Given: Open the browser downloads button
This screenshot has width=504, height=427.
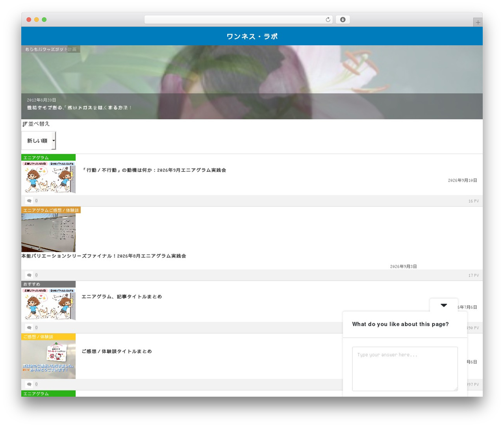Looking at the screenshot, I should click(x=343, y=20).
